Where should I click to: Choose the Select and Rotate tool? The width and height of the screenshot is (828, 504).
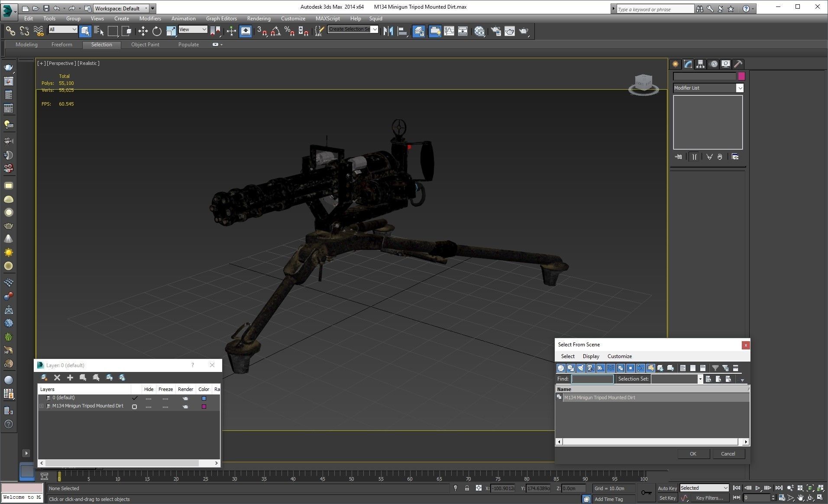(x=157, y=31)
